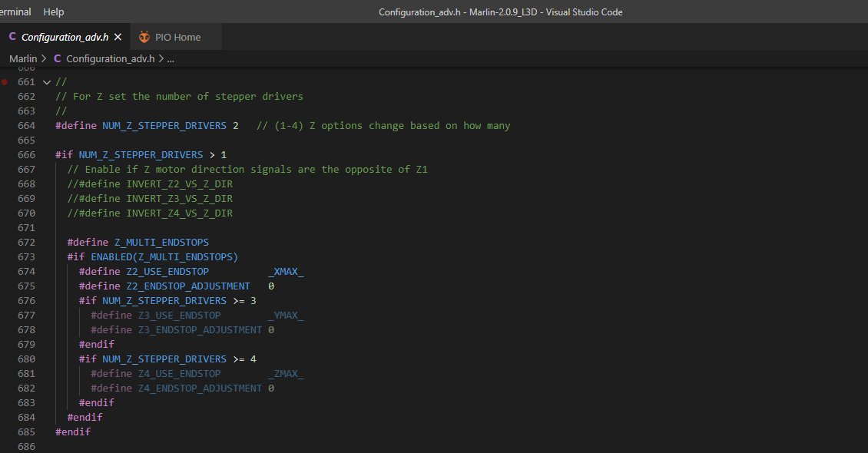Remove the red breakpoint dot at line 661

pos(5,81)
